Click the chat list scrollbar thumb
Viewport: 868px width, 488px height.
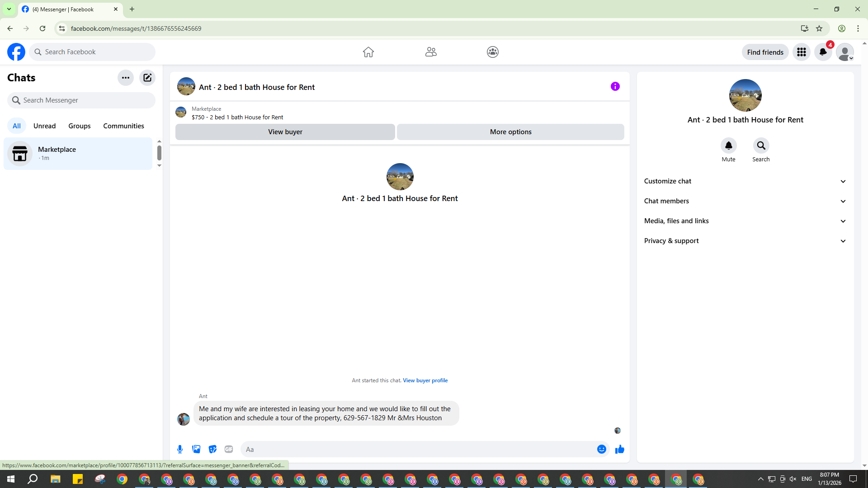click(x=159, y=153)
